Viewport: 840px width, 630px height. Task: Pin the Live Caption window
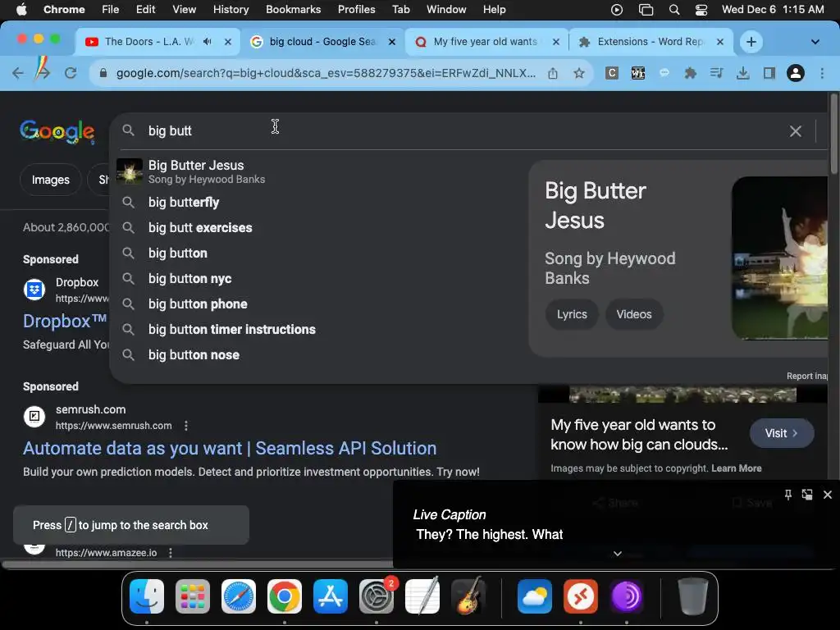(788, 495)
